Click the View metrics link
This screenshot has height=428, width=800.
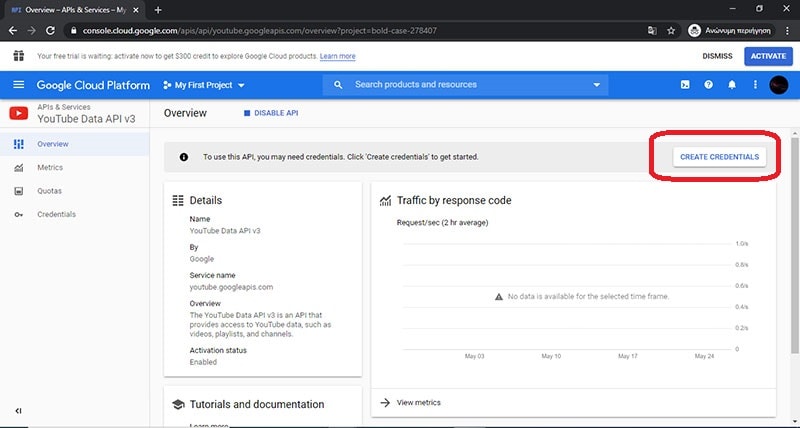pyautogui.click(x=418, y=402)
